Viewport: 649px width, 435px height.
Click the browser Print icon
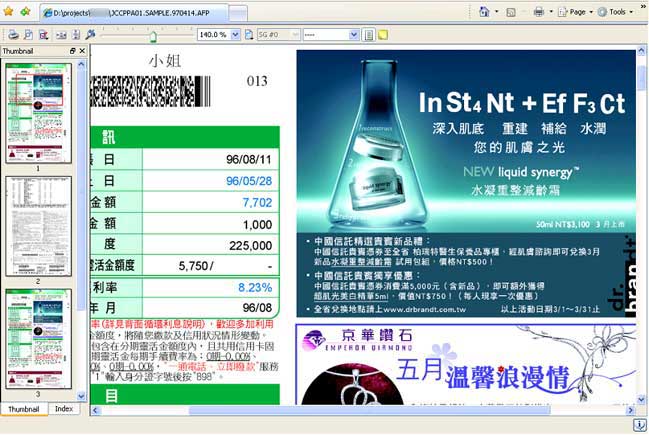click(x=538, y=12)
